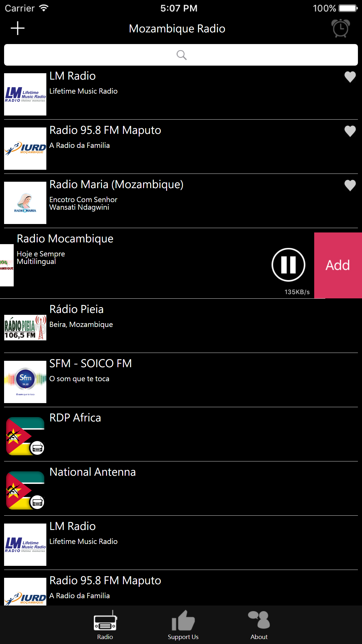
Task: Click the '135KB/s' bitrate label
Action: (x=297, y=292)
